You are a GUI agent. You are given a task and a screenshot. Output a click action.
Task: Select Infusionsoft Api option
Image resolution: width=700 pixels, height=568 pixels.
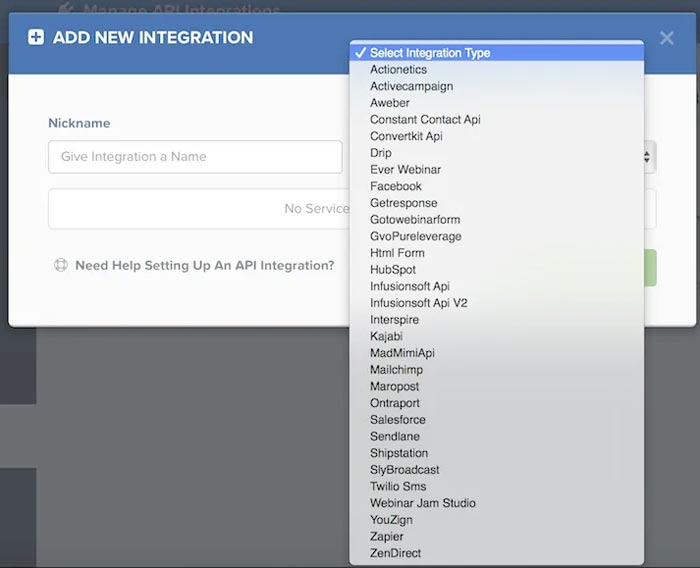[496, 286]
